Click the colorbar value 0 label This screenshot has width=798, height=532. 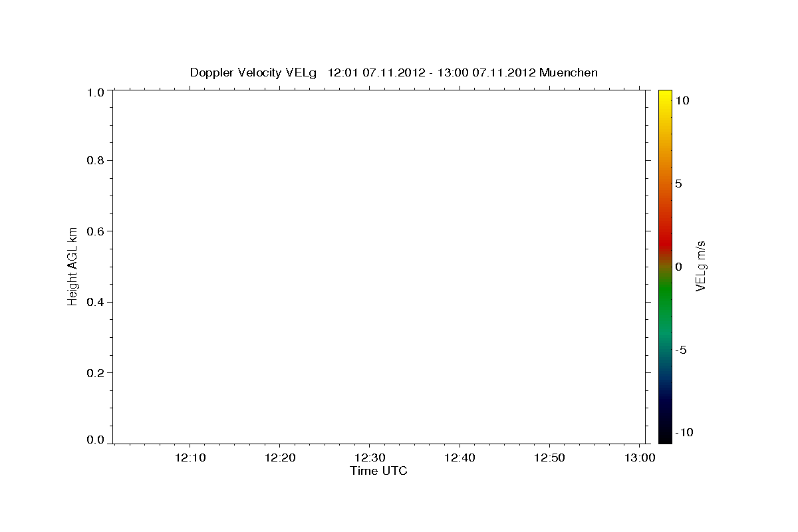[678, 267]
